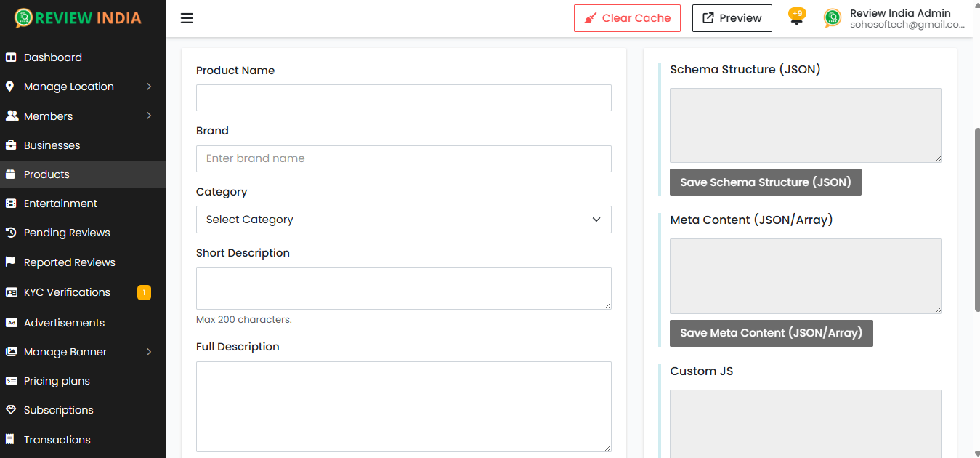Click the Members people icon
The width and height of the screenshot is (980, 458).
coord(12,116)
